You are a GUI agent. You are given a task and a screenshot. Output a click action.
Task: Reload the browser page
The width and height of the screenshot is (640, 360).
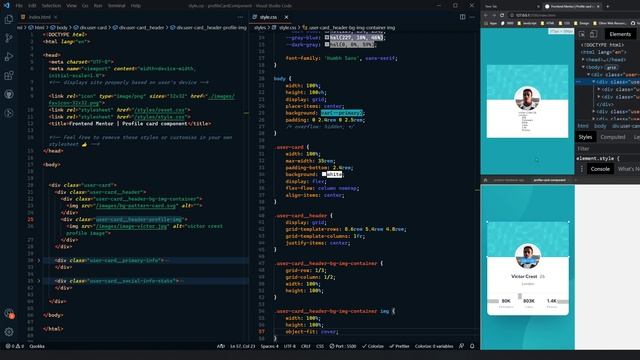point(502,15)
